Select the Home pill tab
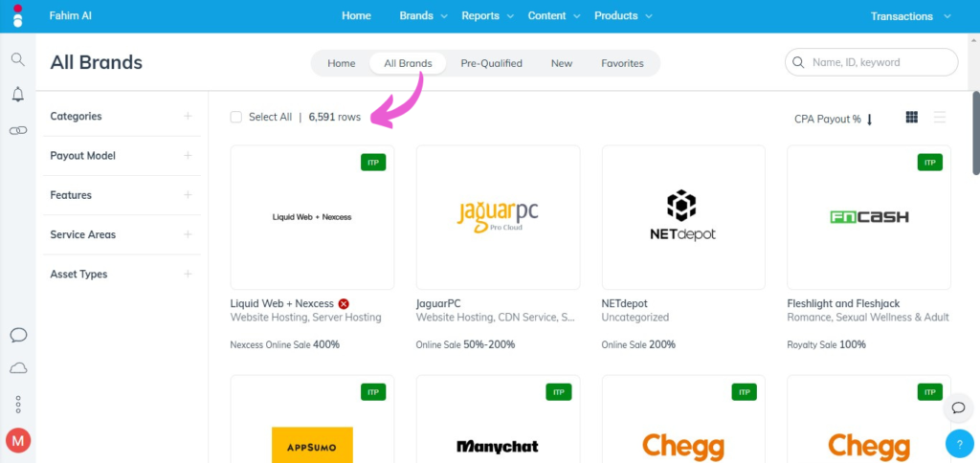 point(342,63)
